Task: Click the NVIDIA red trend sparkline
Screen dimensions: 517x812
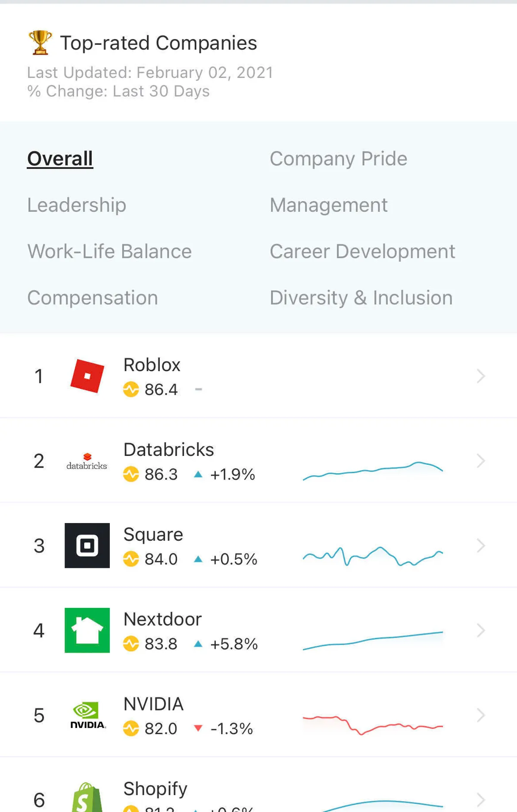Action: tap(373, 724)
